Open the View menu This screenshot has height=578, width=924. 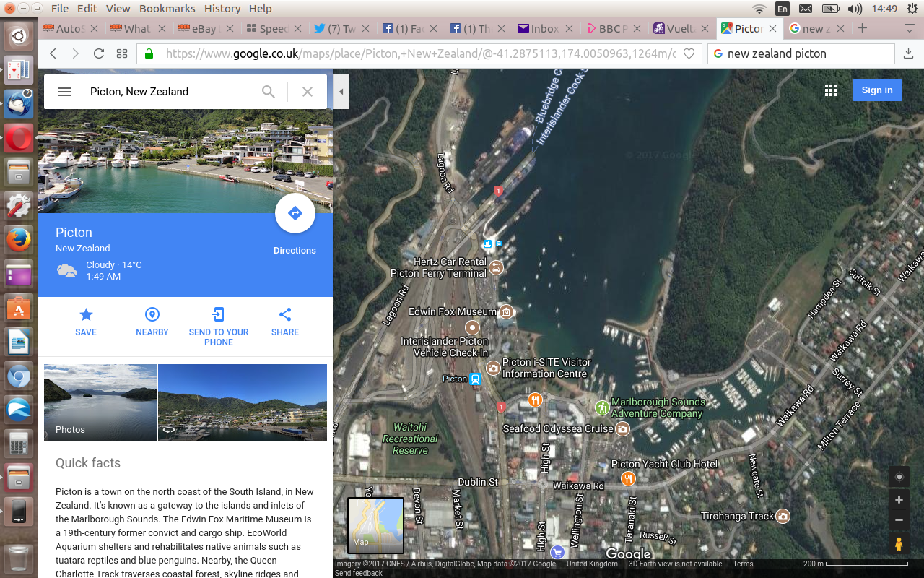pos(118,9)
